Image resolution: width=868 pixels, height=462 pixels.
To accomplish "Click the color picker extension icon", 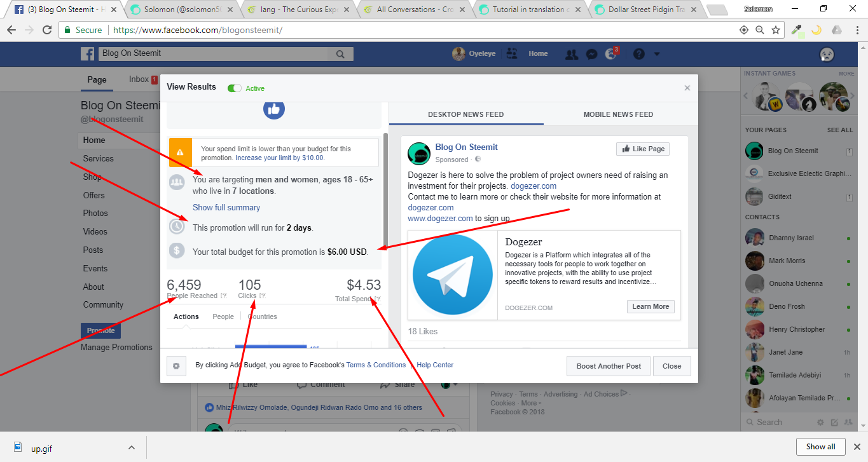I will [x=797, y=30].
